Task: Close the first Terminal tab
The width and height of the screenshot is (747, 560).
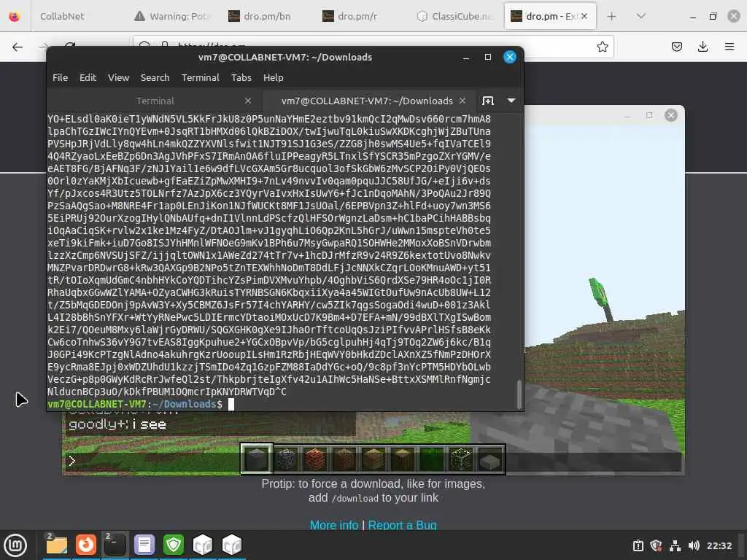Action: click(x=248, y=101)
